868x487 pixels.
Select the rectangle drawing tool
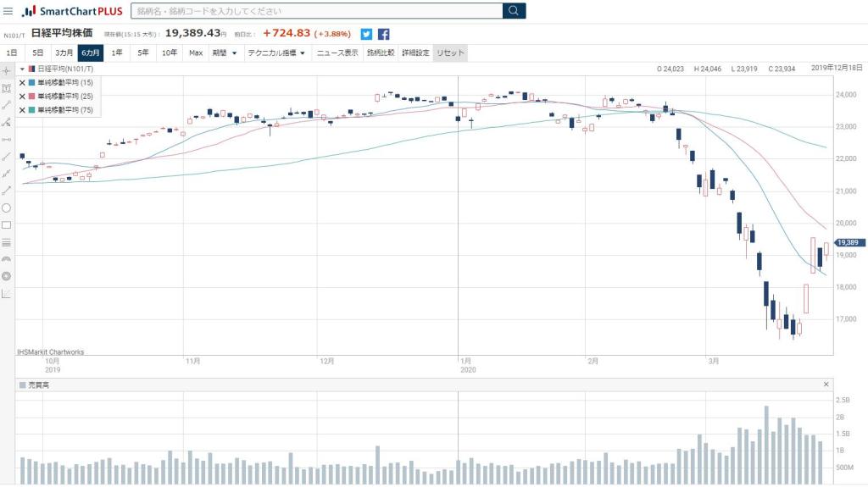pyautogui.click(x=6, y=225)
